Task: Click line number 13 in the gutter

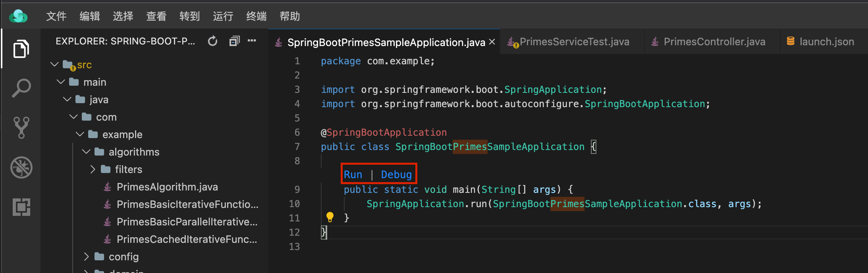Action: (294, 246)
